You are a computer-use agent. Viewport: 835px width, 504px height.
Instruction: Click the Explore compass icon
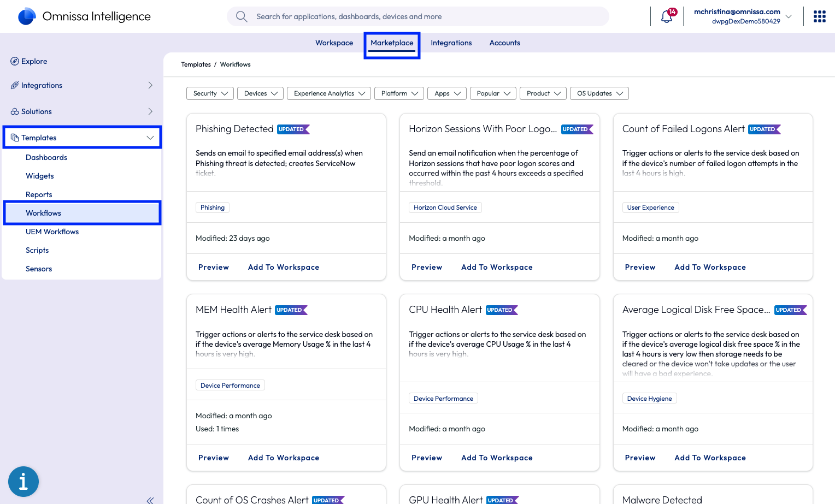[x=15, y=61]
